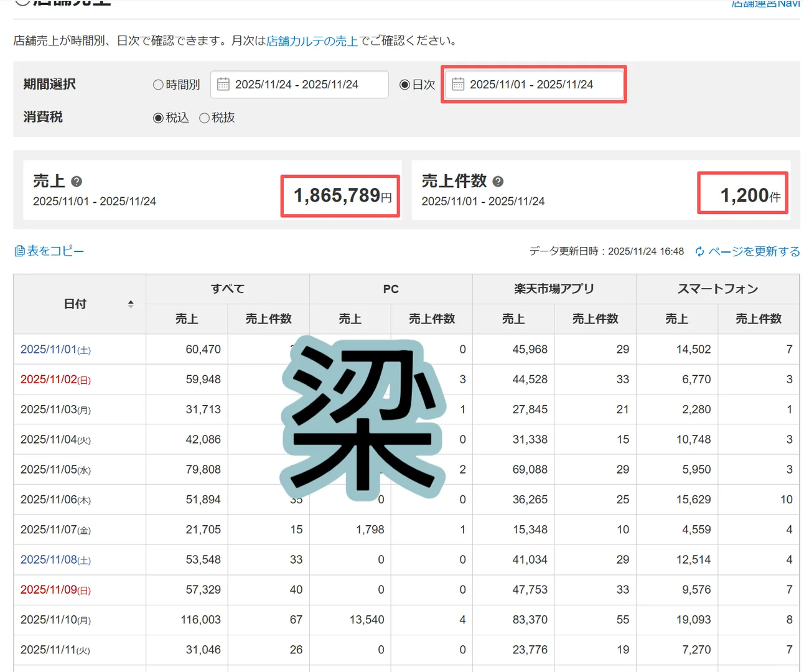Click the refresh icon beside ページを更新する
Screen dimensions: 804x672
point(699,251)
